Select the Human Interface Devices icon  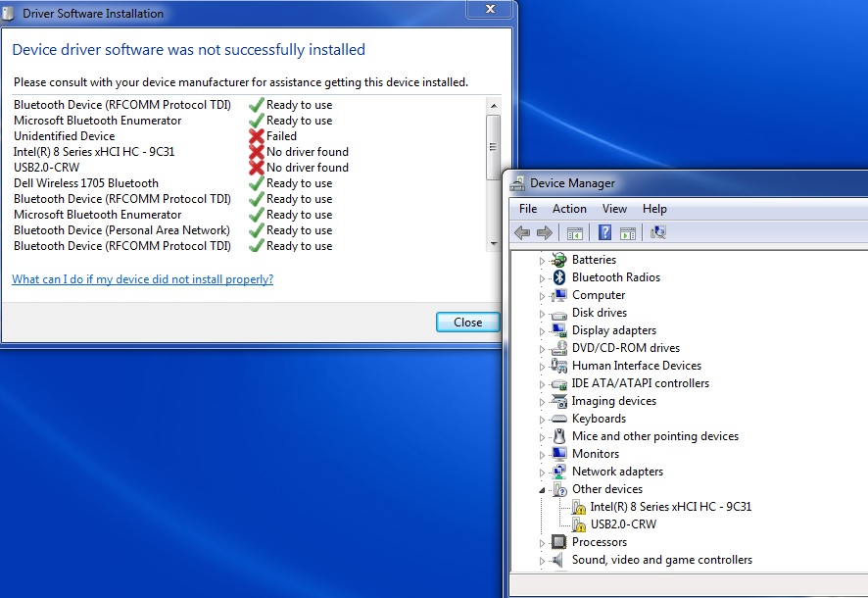(x=559, y=366)
